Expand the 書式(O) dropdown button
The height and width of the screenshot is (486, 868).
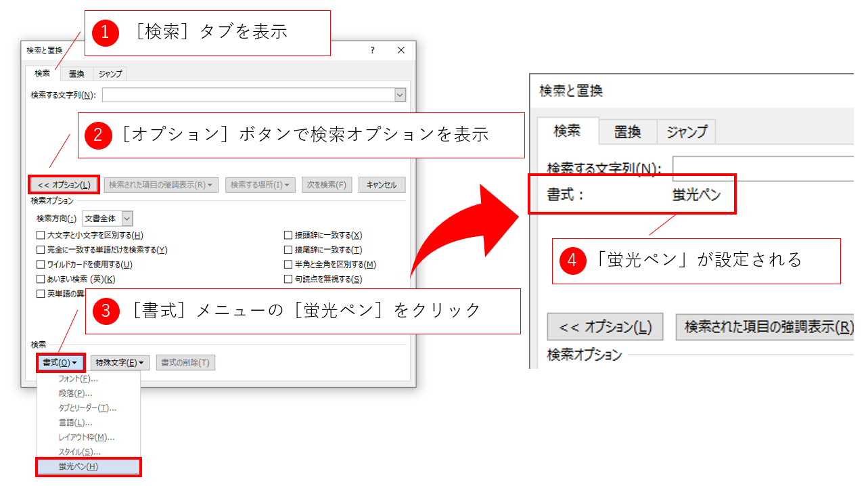pos(60,363)
